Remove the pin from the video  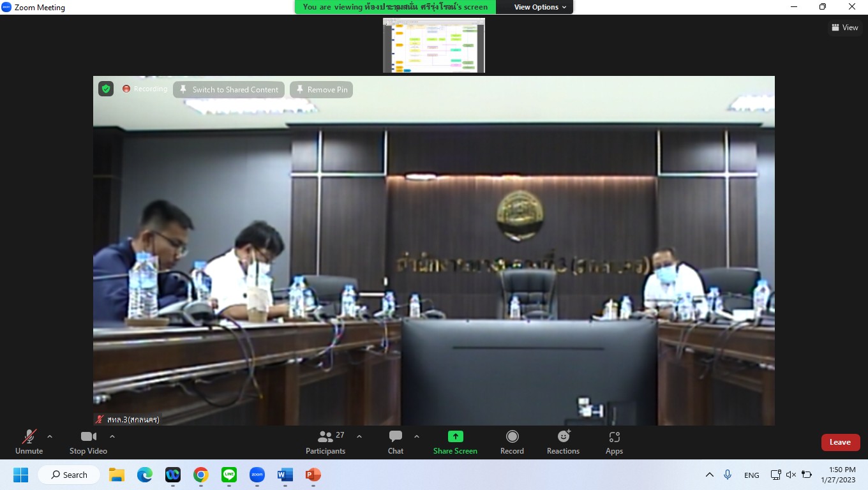321,90
